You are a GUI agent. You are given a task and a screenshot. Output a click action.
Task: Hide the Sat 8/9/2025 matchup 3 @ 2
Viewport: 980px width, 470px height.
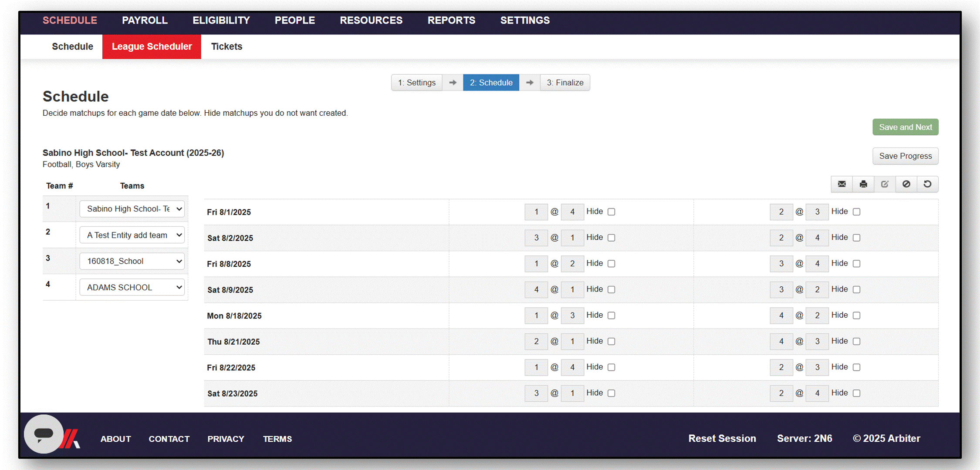[x=857, y=289]
